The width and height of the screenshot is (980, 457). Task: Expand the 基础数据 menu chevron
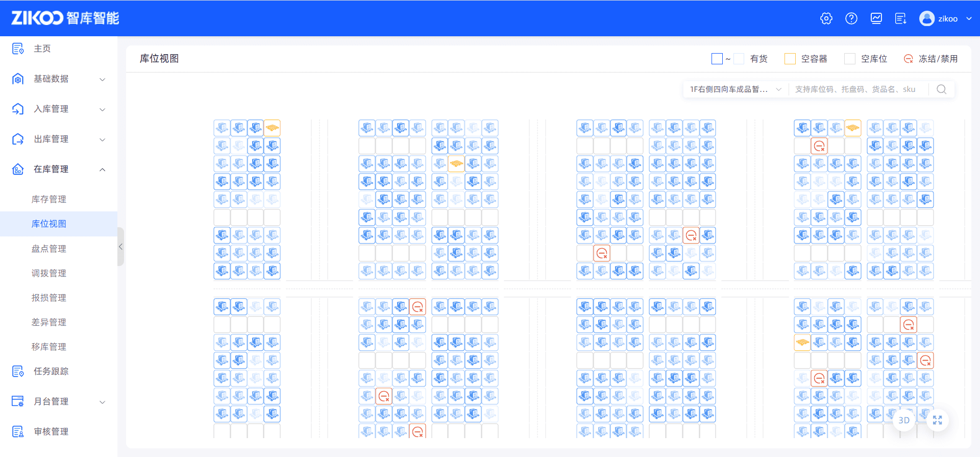pyautogui.click(x=103, y=79)
